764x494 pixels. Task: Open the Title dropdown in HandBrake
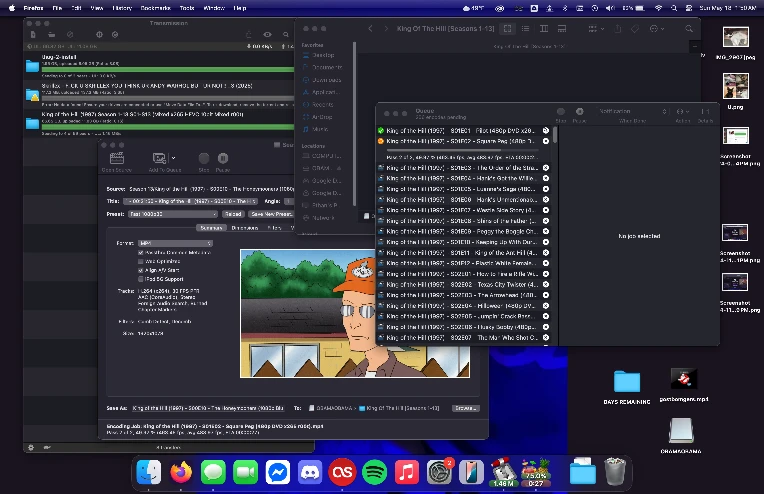point(191,201)
